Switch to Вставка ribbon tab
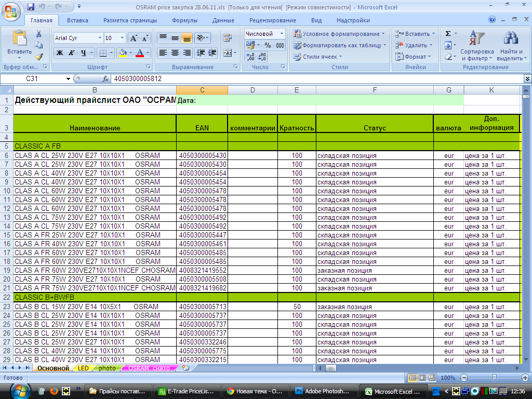 77,20
